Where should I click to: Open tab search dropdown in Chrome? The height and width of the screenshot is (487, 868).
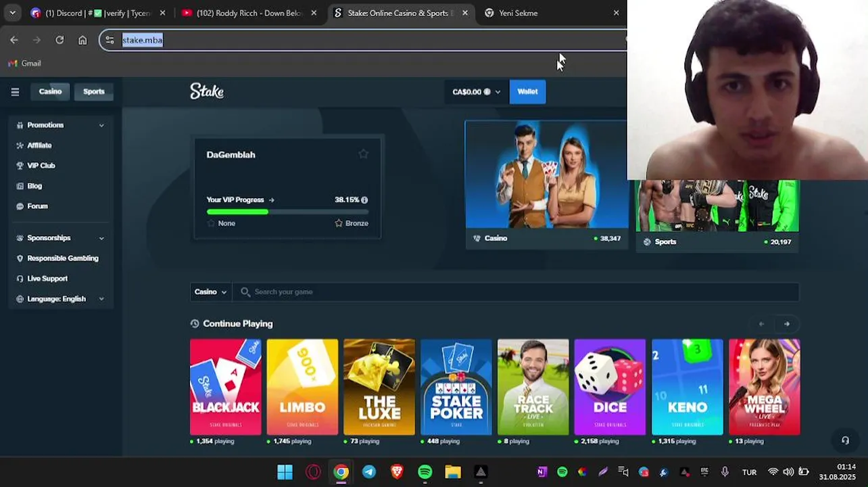tap(12, 13)
